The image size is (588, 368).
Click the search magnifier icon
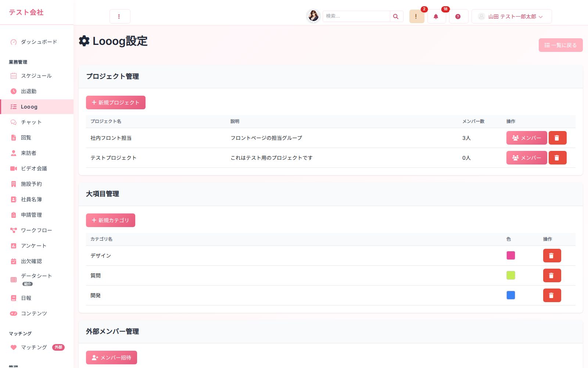[396, 17]
